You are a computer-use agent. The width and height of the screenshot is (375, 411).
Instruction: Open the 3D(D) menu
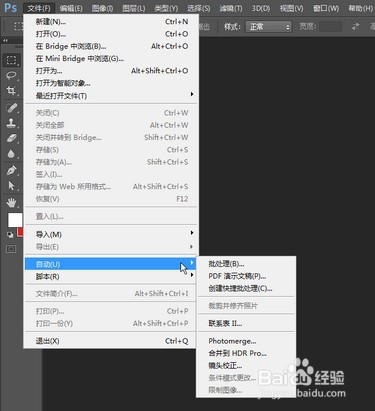click(x=261, y=8)
